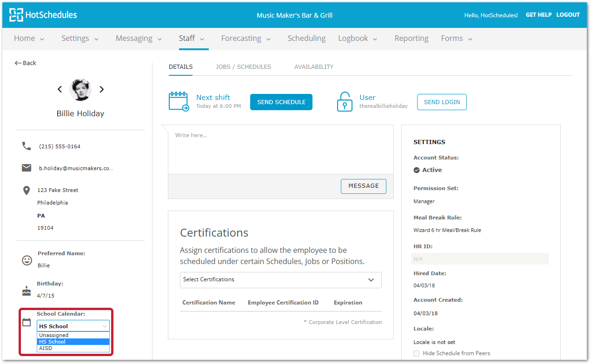Click the 123 Fake Street address text
The width and height of the screenshot is (591, 364).
tap(58, 190)
